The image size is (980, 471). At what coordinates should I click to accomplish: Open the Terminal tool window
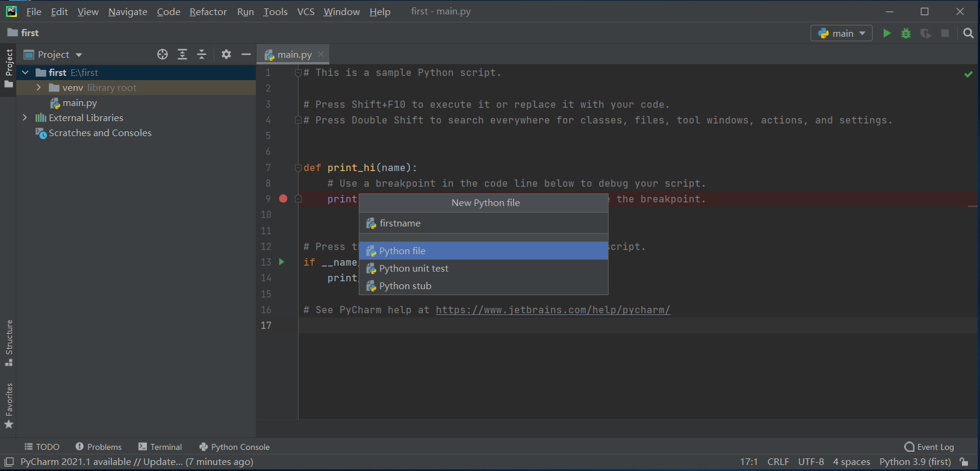(x=160, y=447)
